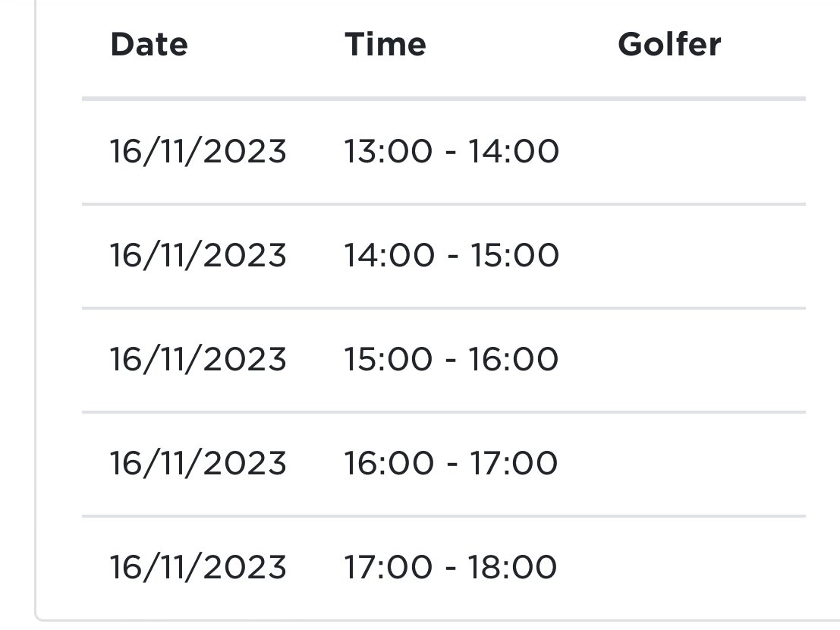Select the 16:00 - 17:00 time slot

pyautogui.click(x=451, y=463)
